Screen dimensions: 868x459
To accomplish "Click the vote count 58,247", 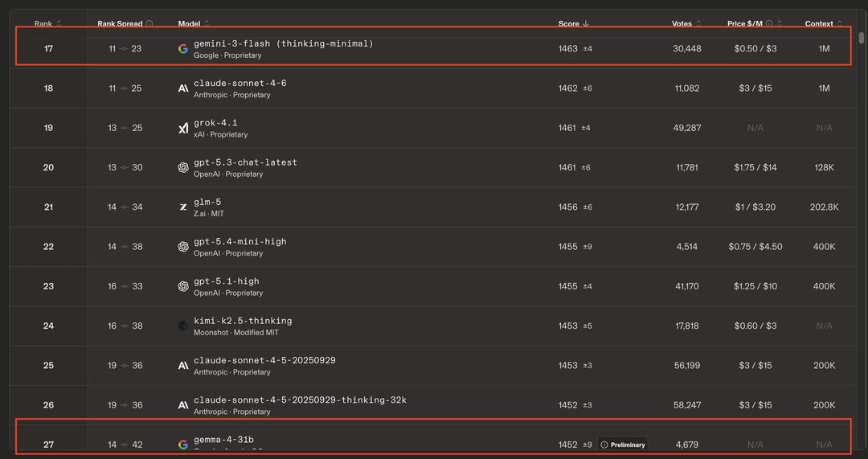I will [x=687, y=405].
